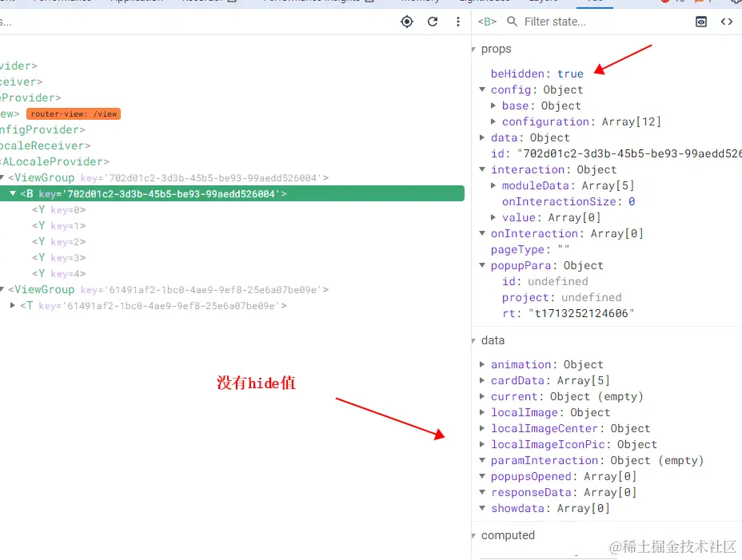Viewport: 742px width, 560px height.
Task: Collapse the showdata Array[0] property
Action: coord(482,508)
